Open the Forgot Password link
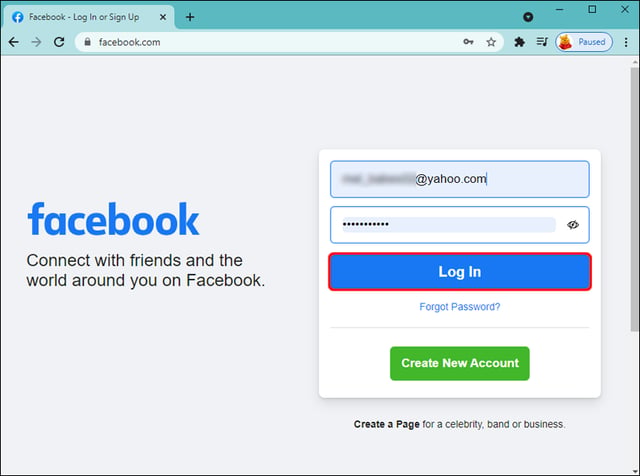This screenshot has width=640, height=476. (x=460, y=307)
